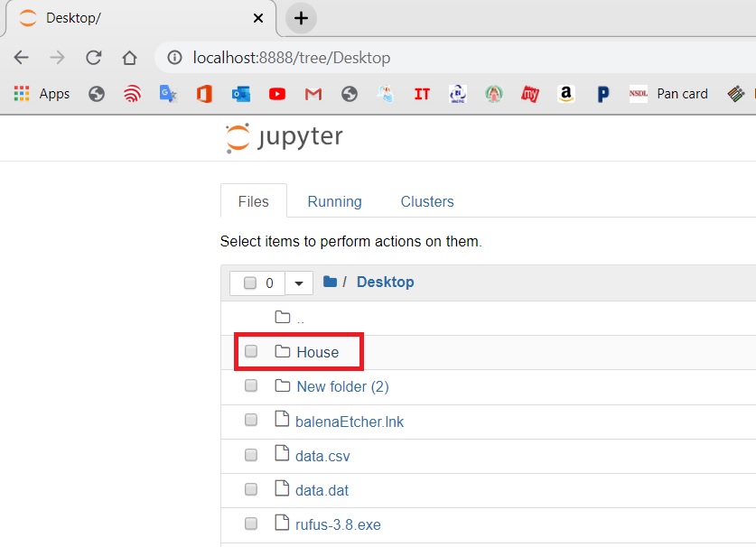Reload the page with the refresh icon
The image size is (756, 547).
coord(94,58)
